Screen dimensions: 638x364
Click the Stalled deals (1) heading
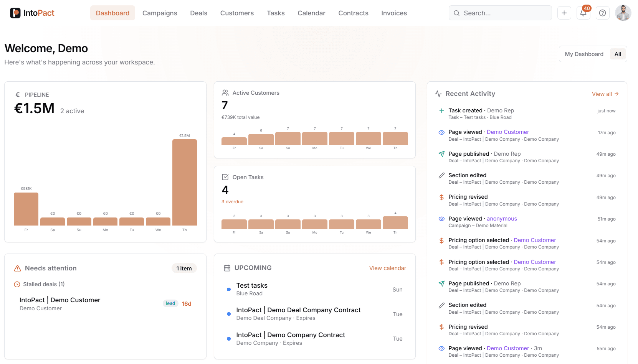coord(44,284)
